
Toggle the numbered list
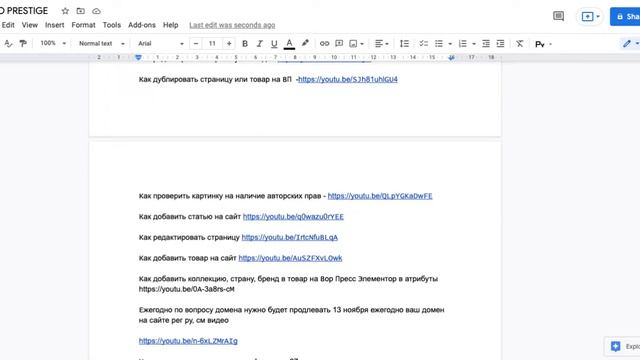462,44
